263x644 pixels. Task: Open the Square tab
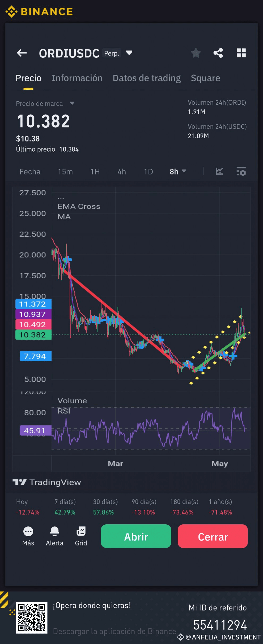click(205, 78)
